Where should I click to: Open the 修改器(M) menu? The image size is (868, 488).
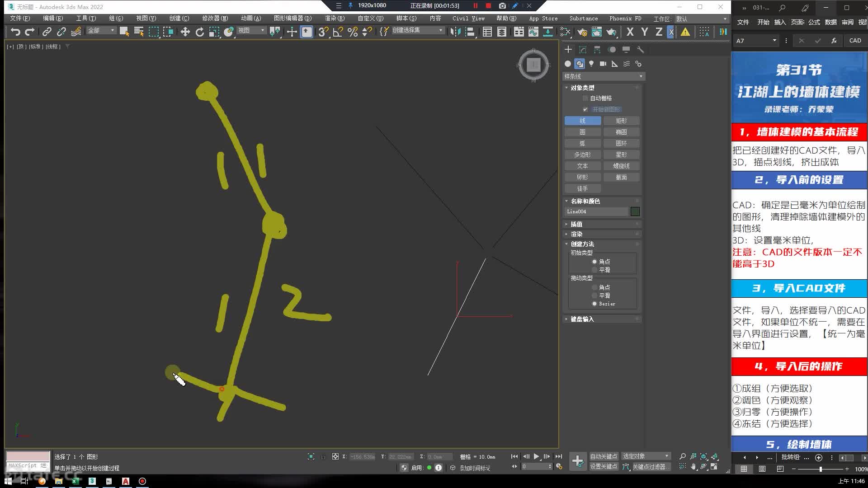pyautogui.click(x=215, y=19)
